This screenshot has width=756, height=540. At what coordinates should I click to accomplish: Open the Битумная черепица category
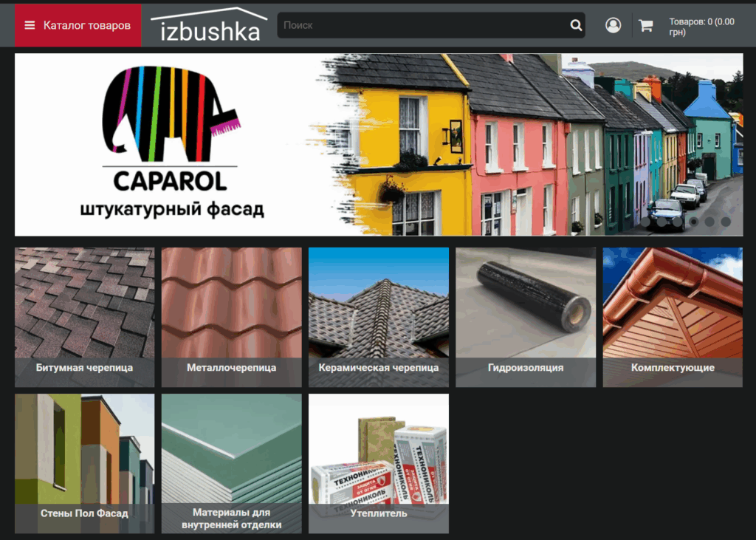85,317
